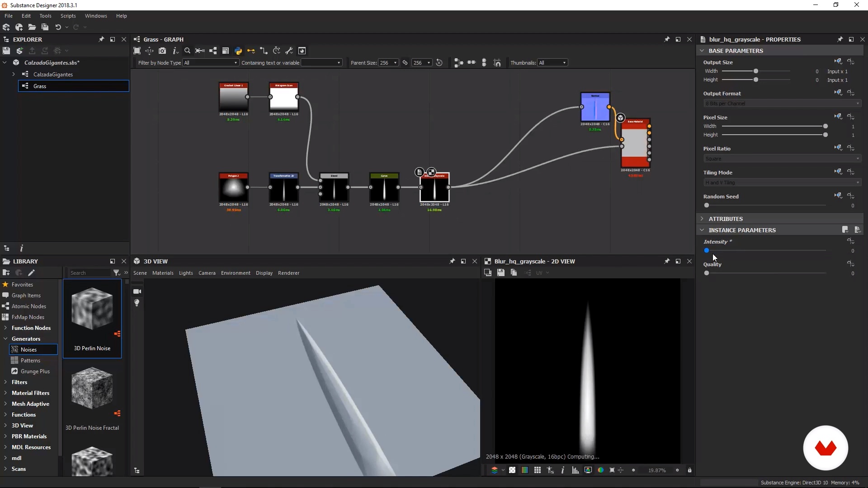This screenshot has height=488, width=868.
Task: Click the new substance icon in the main toolbar
Action: [x=6, y=27]
